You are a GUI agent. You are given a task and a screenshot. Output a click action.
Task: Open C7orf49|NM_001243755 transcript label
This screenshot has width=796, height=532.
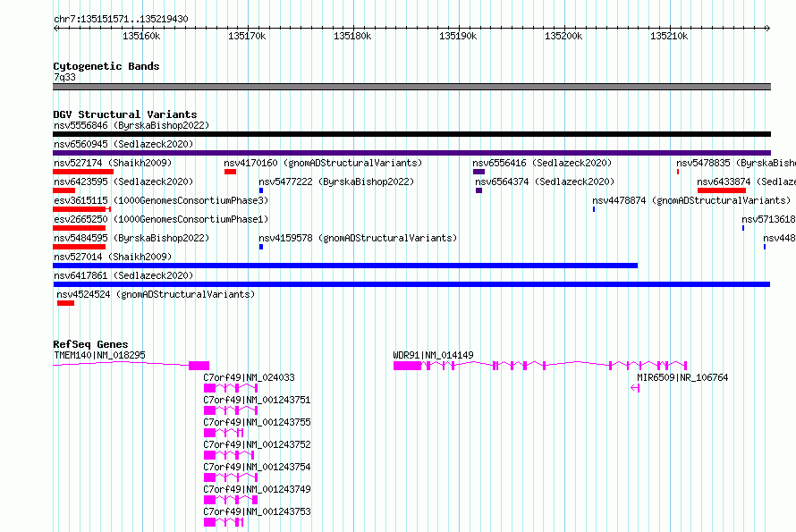(257, 422)
